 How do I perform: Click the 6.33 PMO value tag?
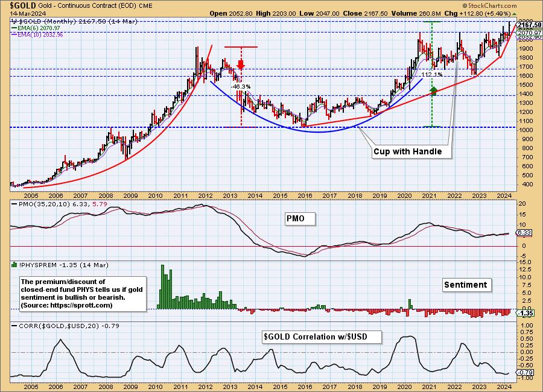(x=526, y=233)
